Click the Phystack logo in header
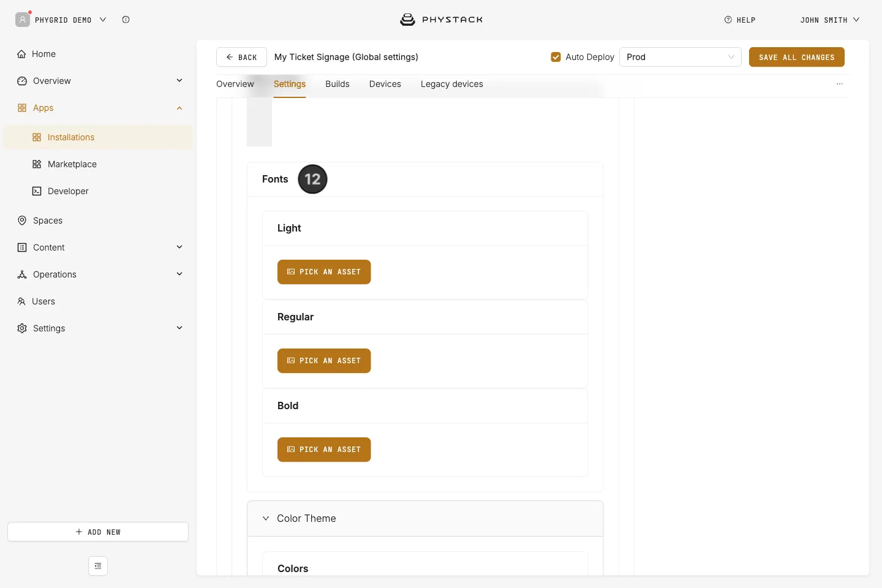 click(x=441, y=20)
